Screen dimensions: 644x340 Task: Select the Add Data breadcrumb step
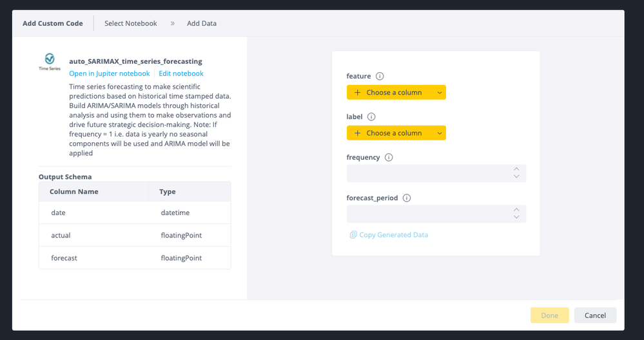pyautogui.click(x=202, y=23)
